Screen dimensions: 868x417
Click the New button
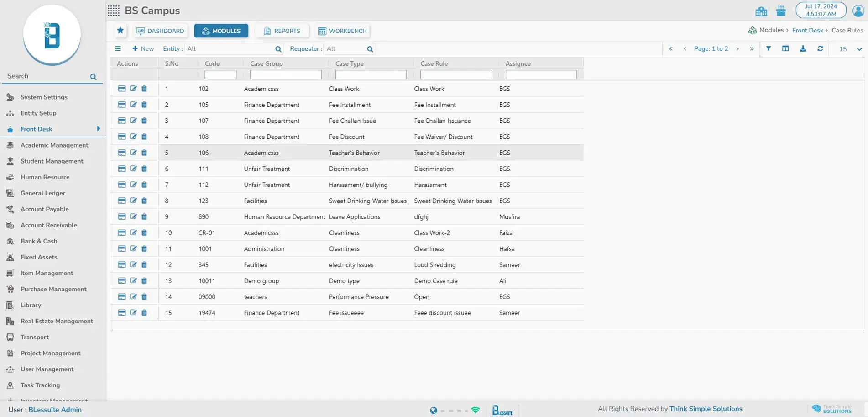point(143,49)
